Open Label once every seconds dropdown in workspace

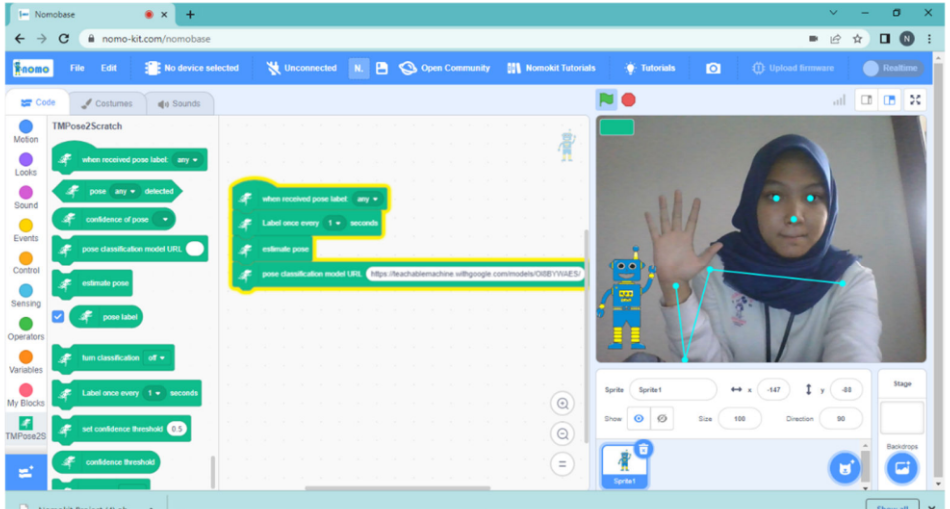pyautogui.click(x=334, y=223)
